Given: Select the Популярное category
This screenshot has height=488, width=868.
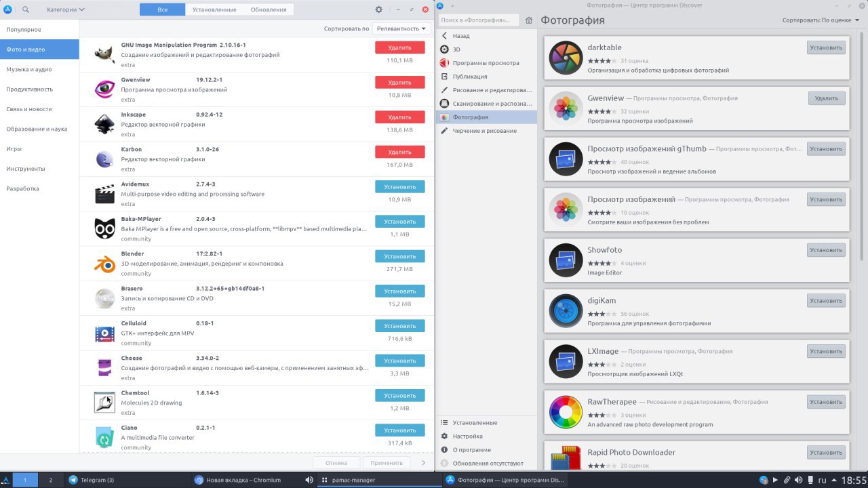Looking at the screenshot, I should point(39,30).
